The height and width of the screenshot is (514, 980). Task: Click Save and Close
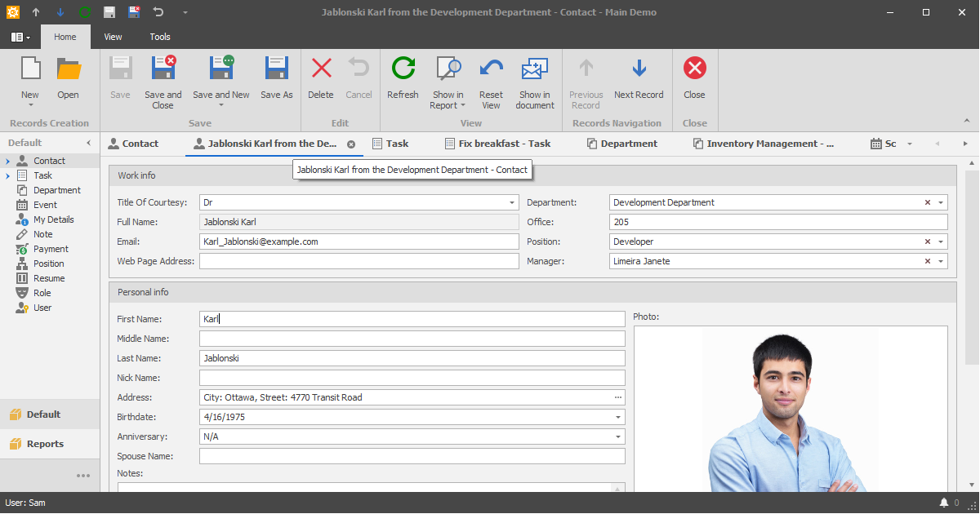(163, 78)
